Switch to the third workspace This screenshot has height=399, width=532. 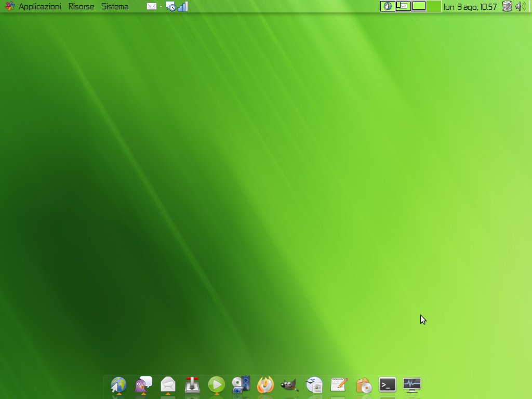pyautogui.click(x=419, y=6)
